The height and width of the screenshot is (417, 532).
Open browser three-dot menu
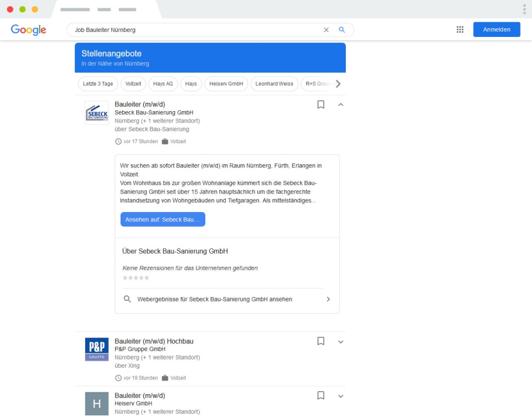pyautogui.click(x=524, y=9)
